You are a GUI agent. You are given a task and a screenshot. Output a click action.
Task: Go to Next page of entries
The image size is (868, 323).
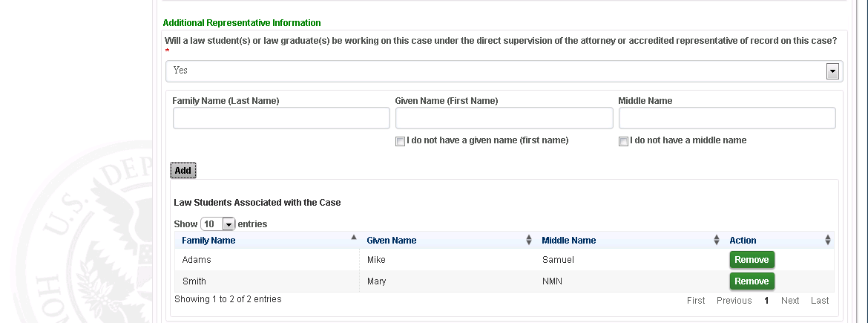pyautogui.click(x=790, y=301)
